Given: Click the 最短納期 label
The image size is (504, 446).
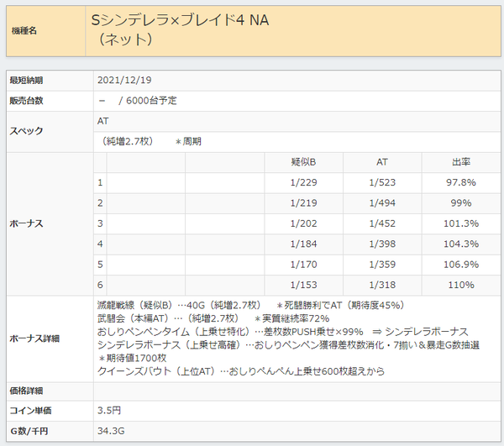Looking at the screenshot, I should (26, 81).
